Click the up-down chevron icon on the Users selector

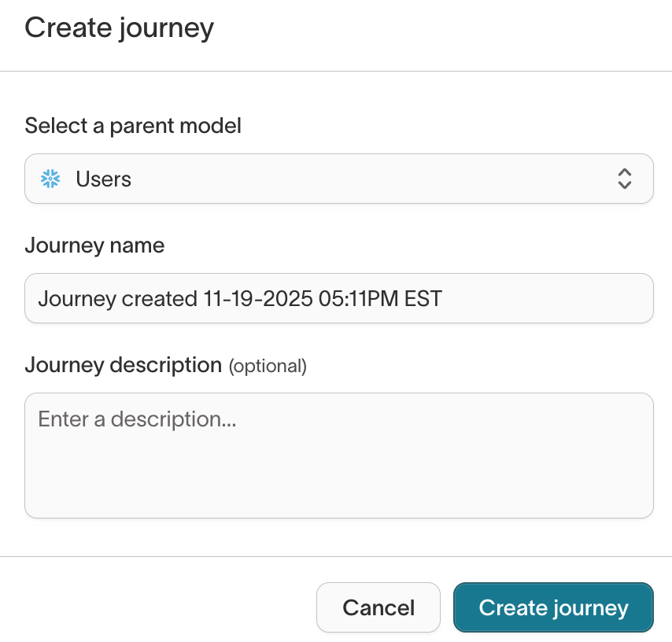pos(624,179)
